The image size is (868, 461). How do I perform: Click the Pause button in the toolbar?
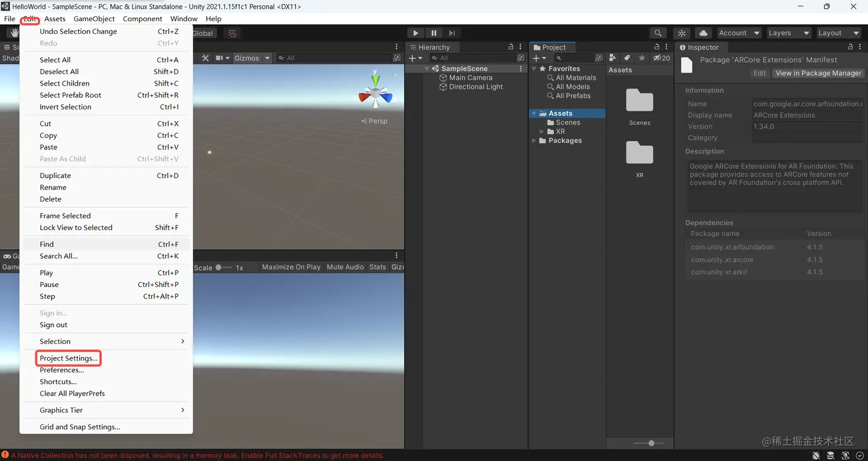point(434,33)
